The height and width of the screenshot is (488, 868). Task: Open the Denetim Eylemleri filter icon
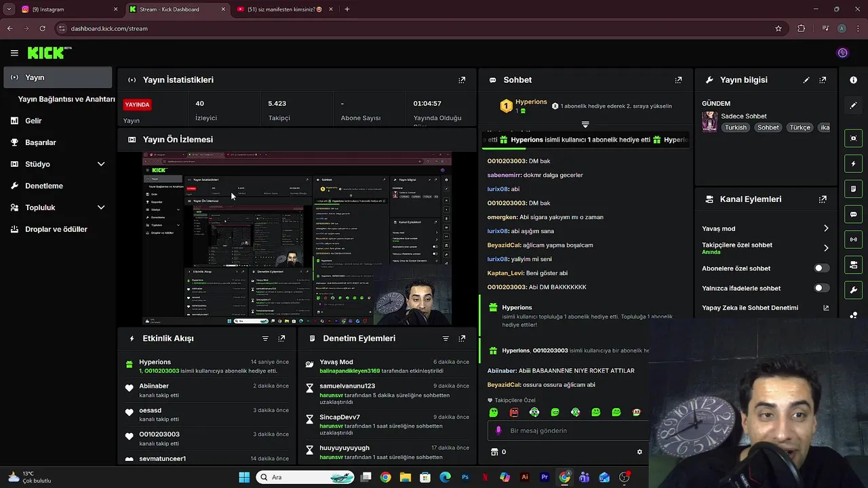pos(446,338)
